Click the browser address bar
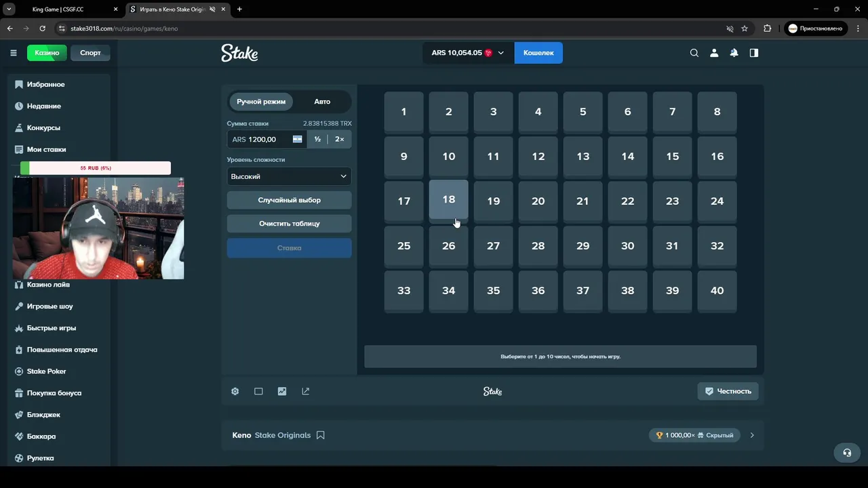868x488 pixels. pos(389,28)
